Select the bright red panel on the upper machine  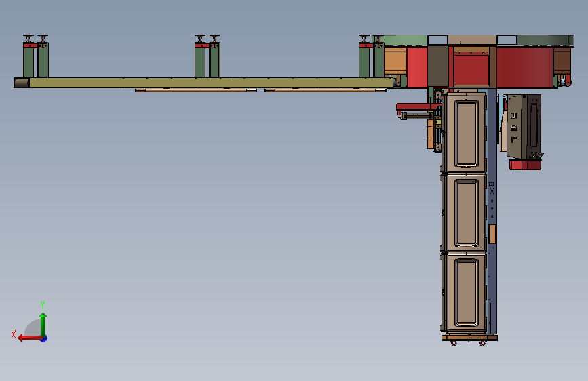click(x=417, y=68)
